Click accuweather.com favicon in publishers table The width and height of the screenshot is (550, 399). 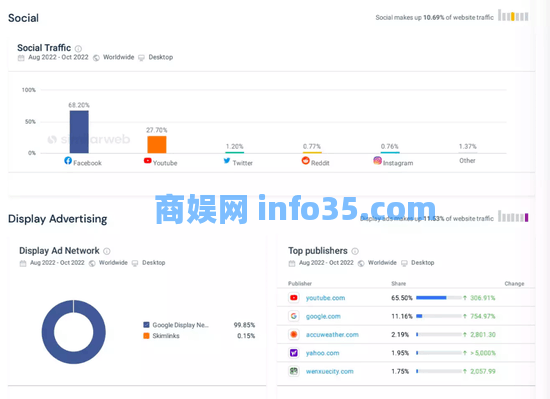tap(294, 334)
